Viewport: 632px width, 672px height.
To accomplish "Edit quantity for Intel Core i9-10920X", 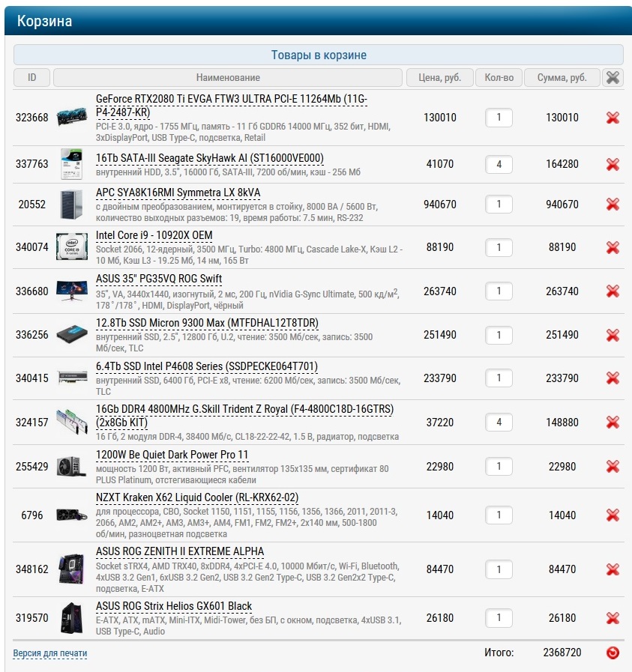I will 499,247.
